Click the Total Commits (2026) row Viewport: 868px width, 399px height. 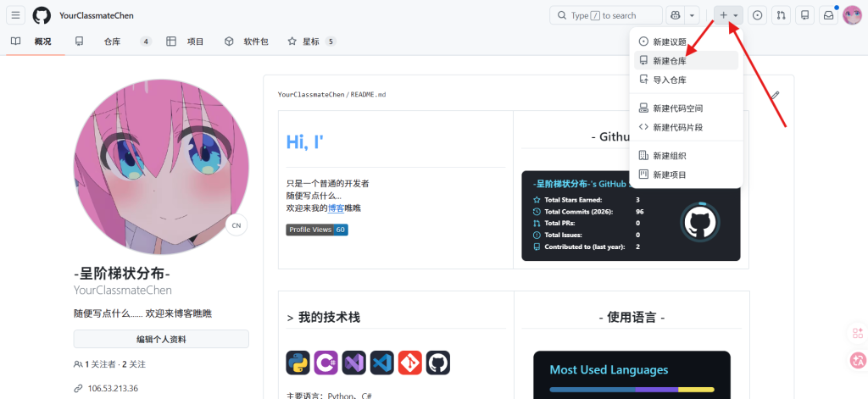click(x=588, y=212)
